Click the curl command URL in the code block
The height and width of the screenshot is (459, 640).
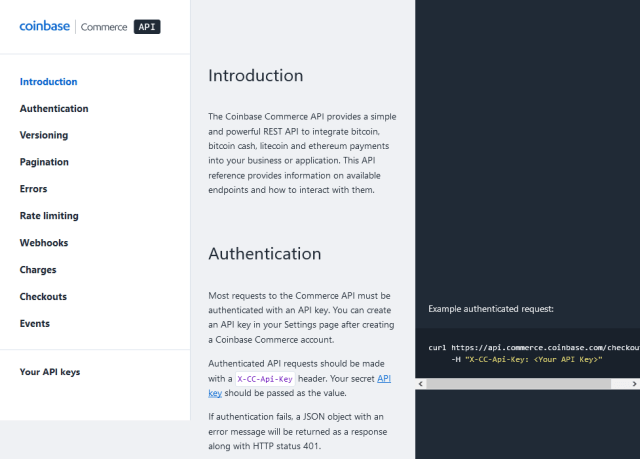coord(545,348)
